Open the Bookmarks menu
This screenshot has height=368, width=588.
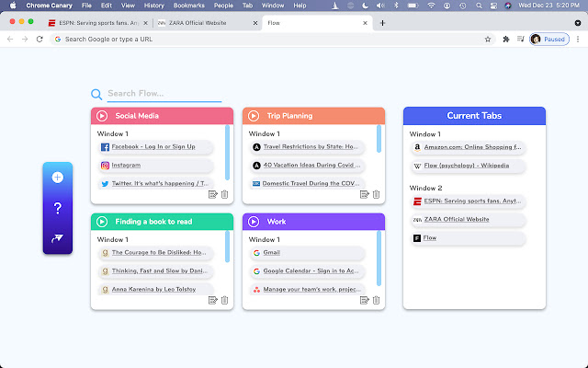[189, 6]
